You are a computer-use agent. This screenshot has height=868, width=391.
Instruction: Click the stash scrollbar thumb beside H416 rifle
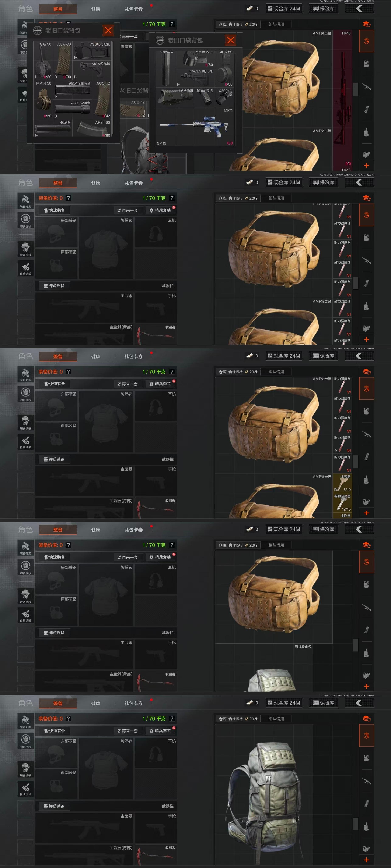355,89
